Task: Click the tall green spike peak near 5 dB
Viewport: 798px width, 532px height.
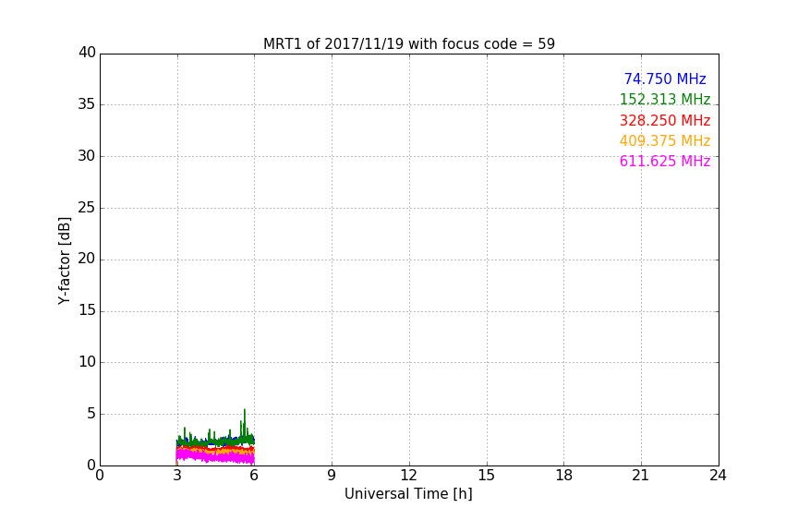Action: point(245,410)
